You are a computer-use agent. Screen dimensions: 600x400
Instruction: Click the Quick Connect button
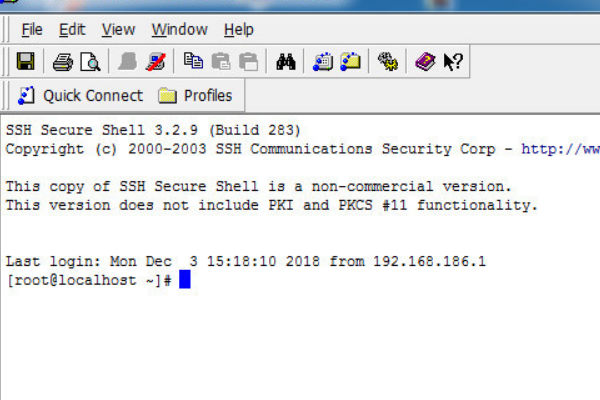pos(80,96)
